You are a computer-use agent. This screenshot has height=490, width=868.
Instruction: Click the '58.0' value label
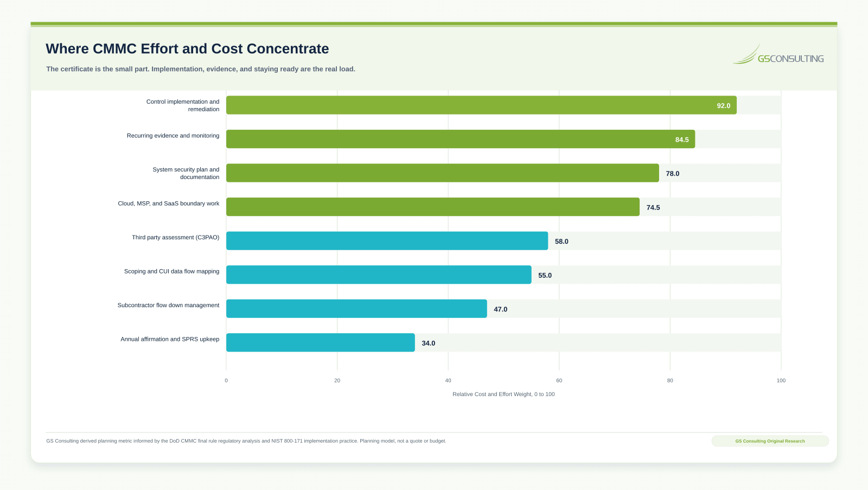[x=561, y=241]
